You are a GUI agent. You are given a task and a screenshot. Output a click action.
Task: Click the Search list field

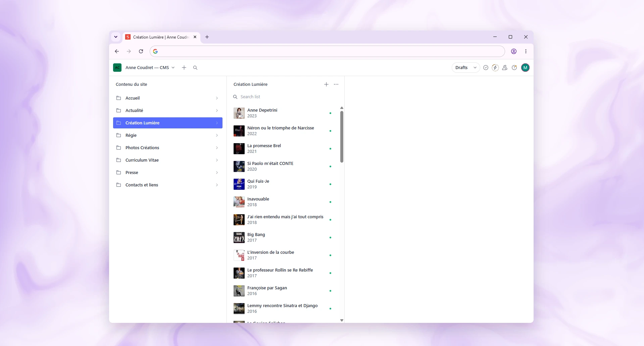pos(285,97)
